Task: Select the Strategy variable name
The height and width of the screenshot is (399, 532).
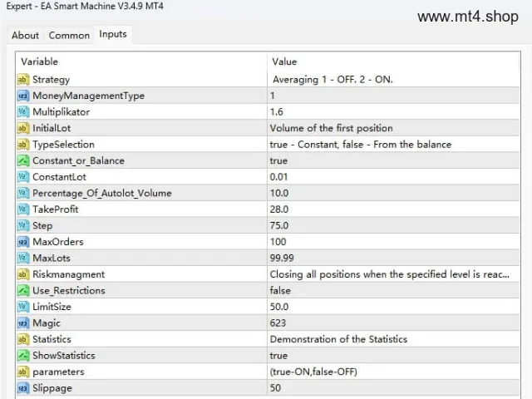Action: [52, 80]
